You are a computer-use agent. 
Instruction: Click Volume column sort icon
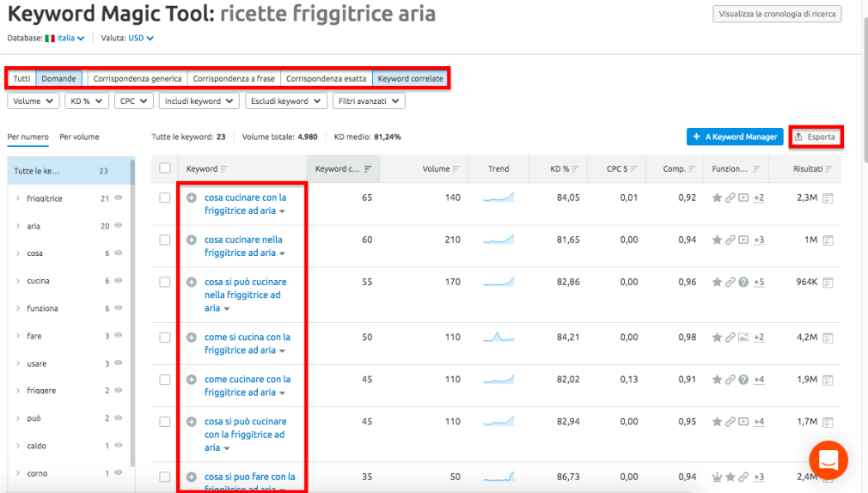(456, 169)
